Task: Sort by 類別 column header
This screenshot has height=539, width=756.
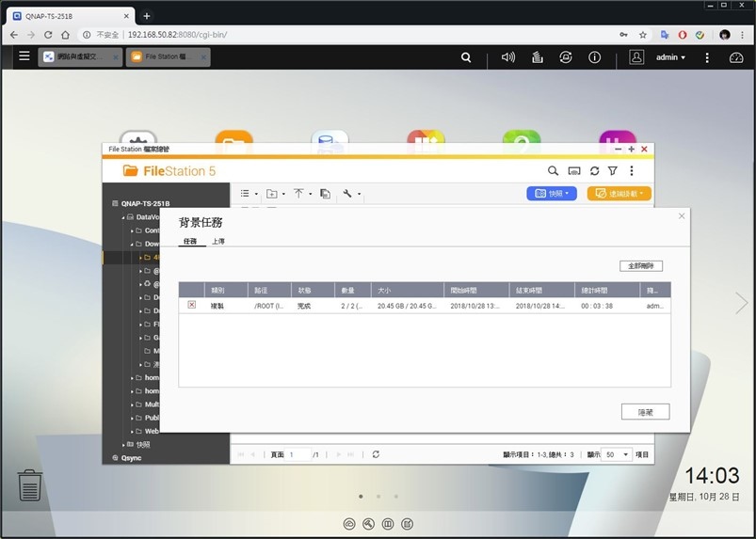Action: pos(226,290)
